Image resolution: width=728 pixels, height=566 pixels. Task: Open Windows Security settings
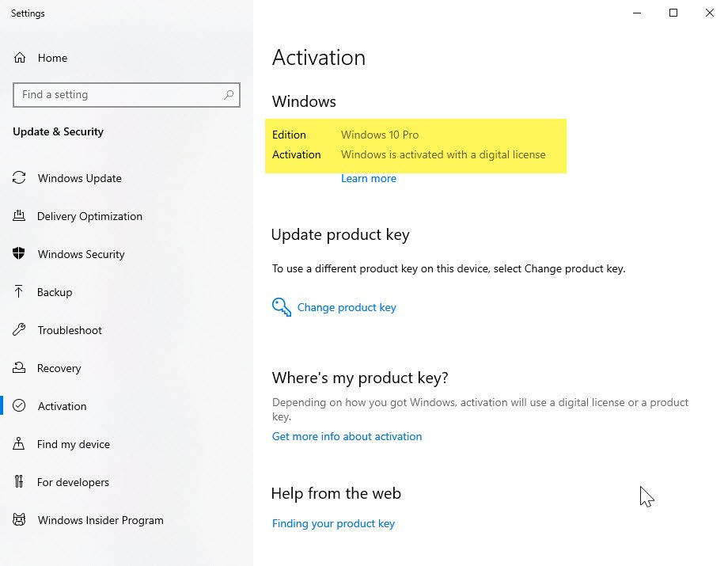click(x=82, y=254)
